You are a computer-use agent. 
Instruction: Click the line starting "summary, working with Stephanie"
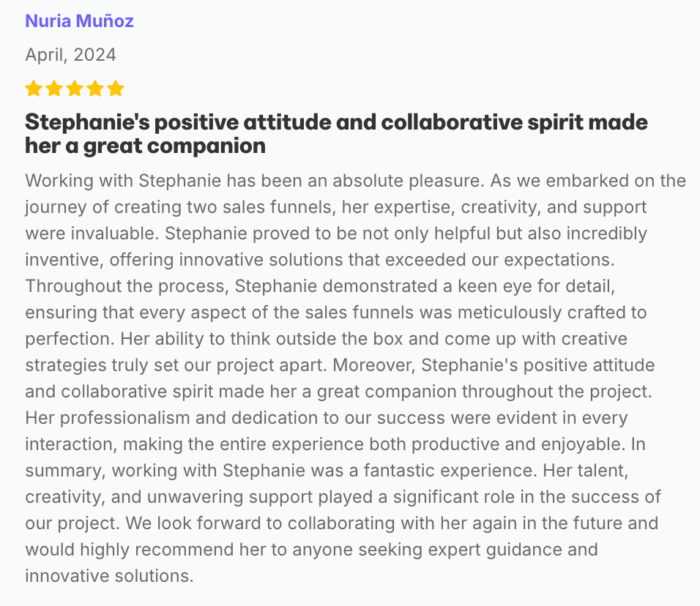[327, 471]
